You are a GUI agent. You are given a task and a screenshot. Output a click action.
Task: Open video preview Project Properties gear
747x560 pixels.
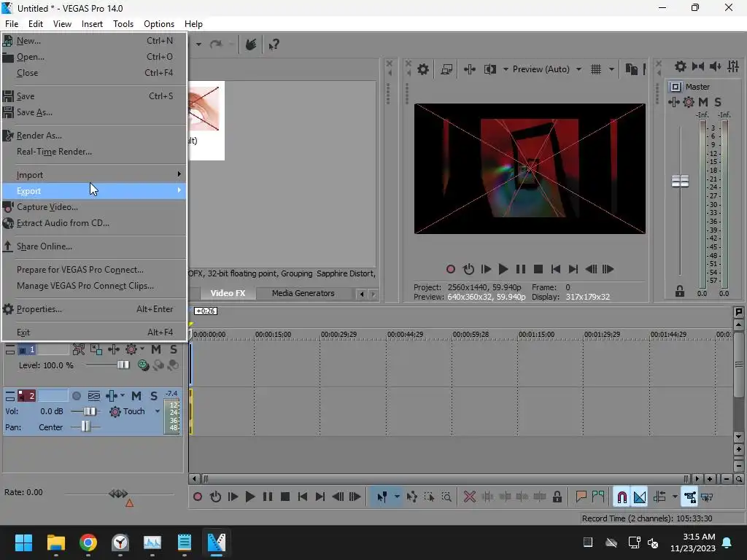pos(422,69)
